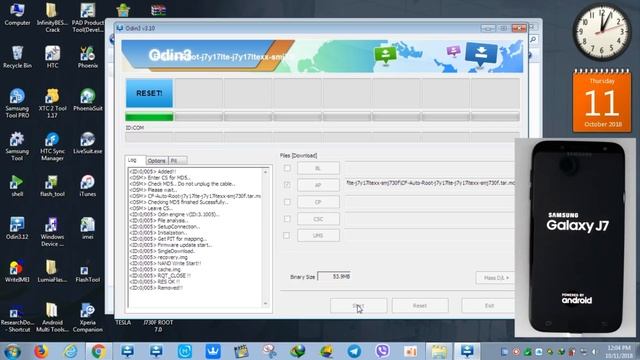This screenshot has width=640, height=360.
Task: Click the ID:COM port field
Action: tap(149, 138)
